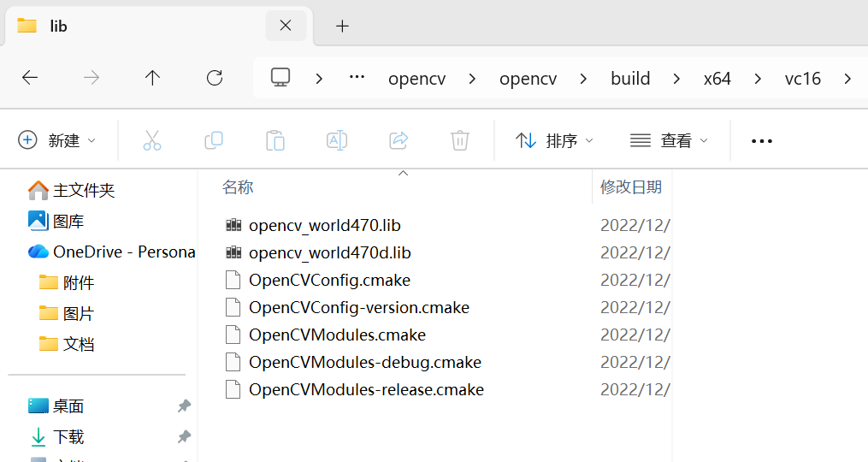868x462 pixels.
Task: Expand chevron after vc16 path segment
Action: point(847,79)
